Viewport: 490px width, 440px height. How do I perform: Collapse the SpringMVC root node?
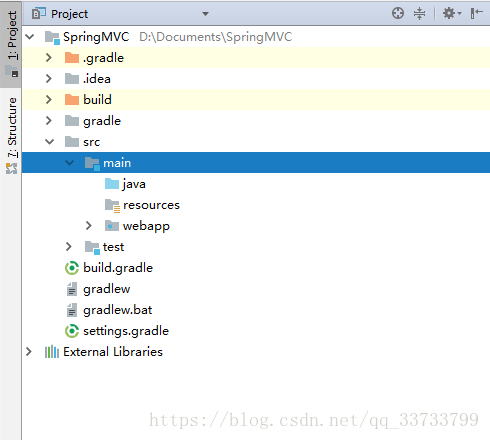30,36
